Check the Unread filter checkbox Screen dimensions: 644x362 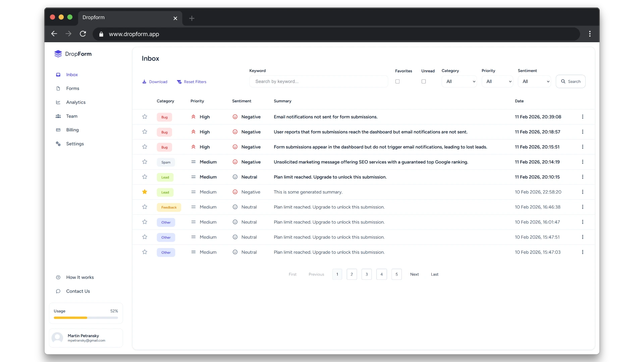pyautogui.click(x=423, y=81)
